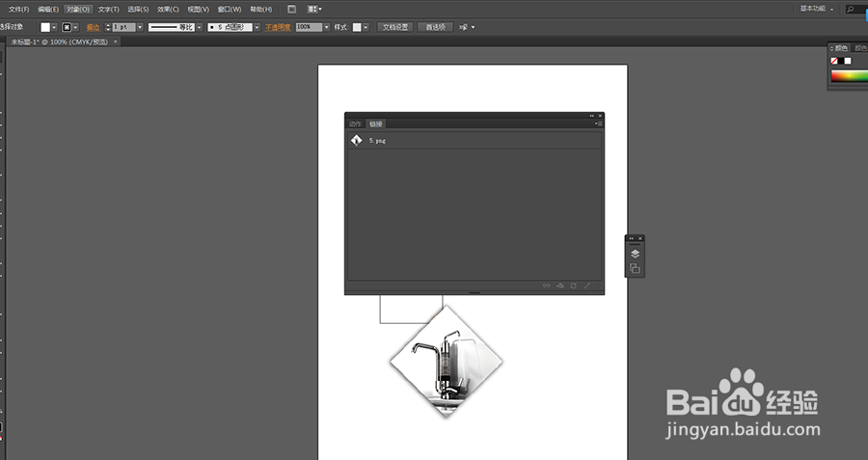Pick a color from the spectrum bar
Viewport: 868px width, 460px height.
point(849,76)
